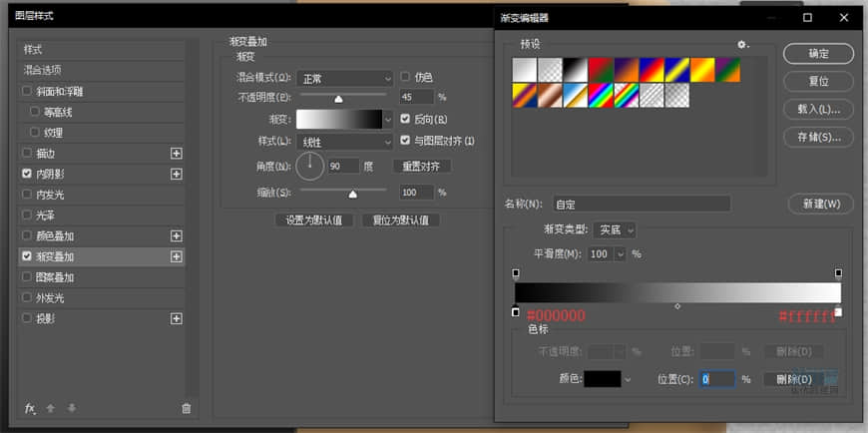Enable Contour (等高线) checkbox
868x433 pixels.
(35, 112)
